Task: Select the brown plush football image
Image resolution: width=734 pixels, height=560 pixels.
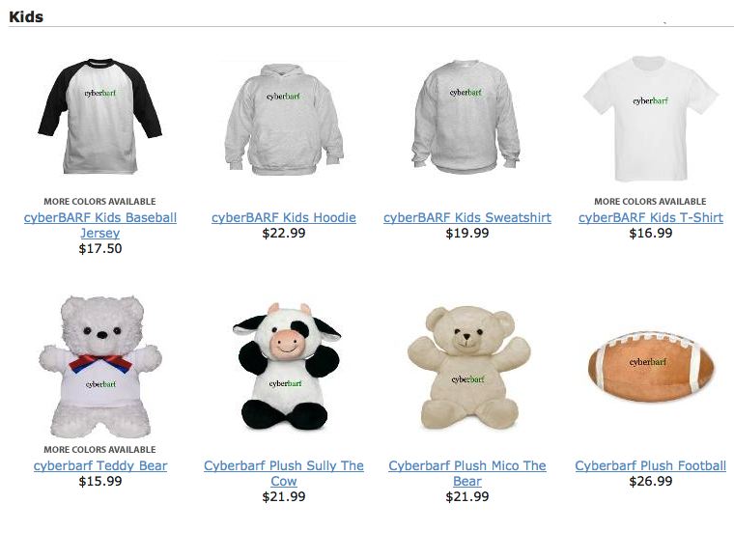Action: [651, 366]
